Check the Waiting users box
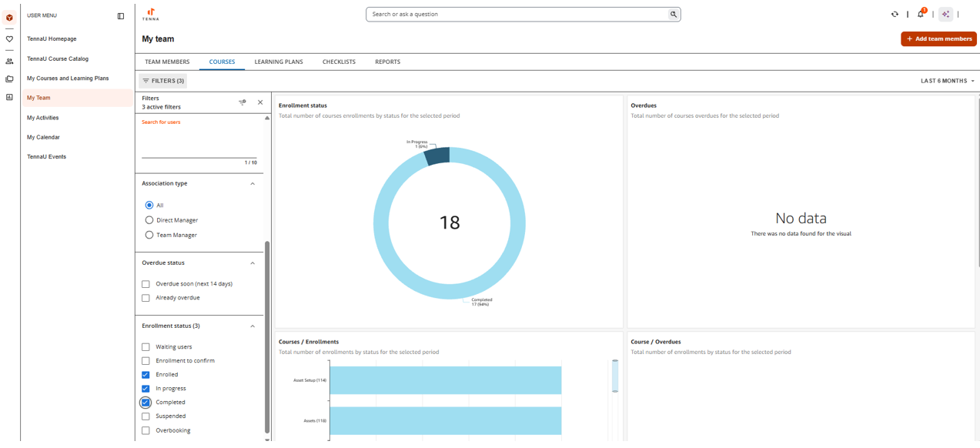The image size is (980, 448). [x=145, y=347]
